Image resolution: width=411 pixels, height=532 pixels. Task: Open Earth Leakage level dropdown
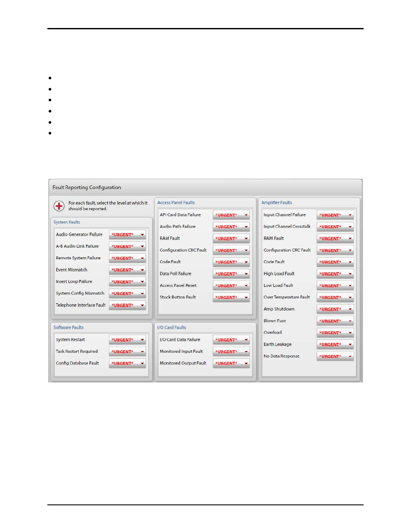coord(335,345)
